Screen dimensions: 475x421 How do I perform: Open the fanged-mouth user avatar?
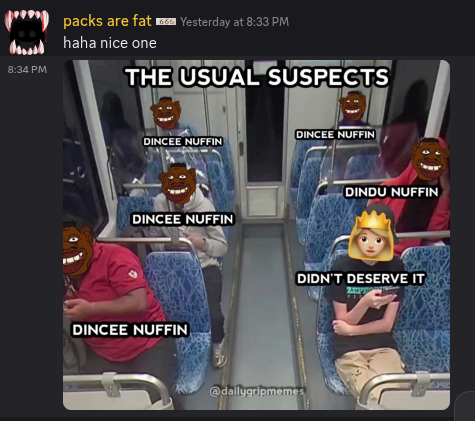(27, 32)
